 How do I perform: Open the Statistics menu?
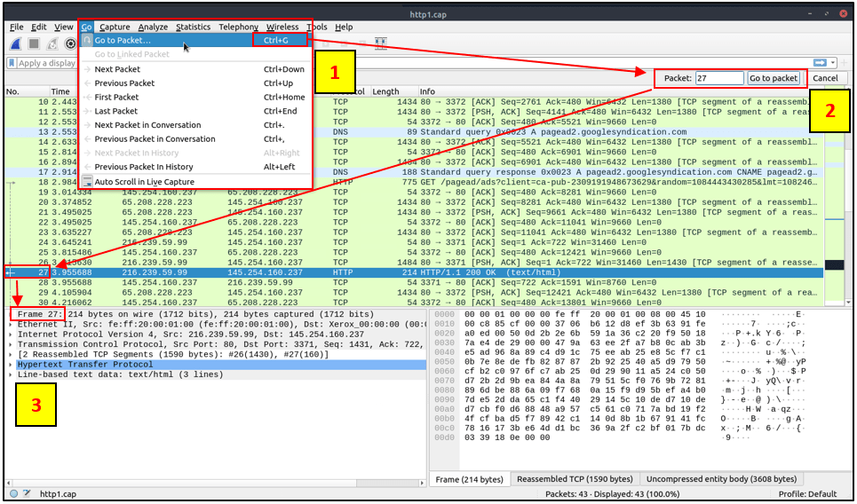pos(193,27)
